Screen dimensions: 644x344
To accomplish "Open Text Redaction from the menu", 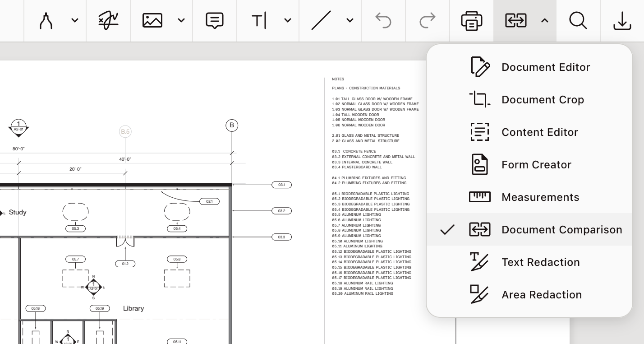I will pyautogui.click(x=541, y=262).
